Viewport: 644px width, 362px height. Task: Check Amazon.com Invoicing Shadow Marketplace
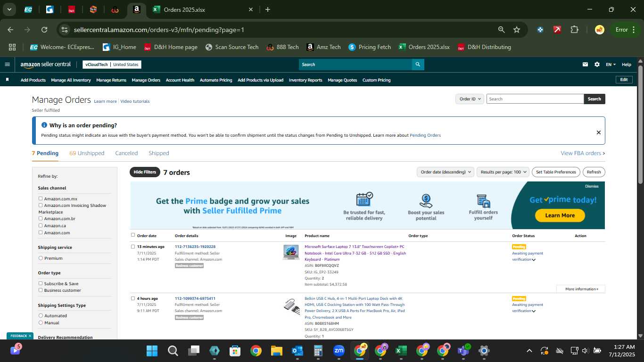[x=41, y=206]
